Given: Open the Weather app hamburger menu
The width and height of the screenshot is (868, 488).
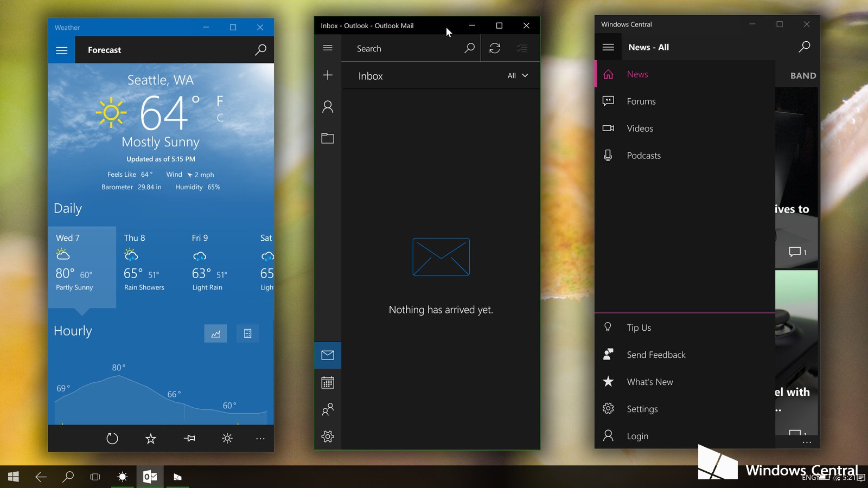Looking at the screenshot, I should point(61,50).
